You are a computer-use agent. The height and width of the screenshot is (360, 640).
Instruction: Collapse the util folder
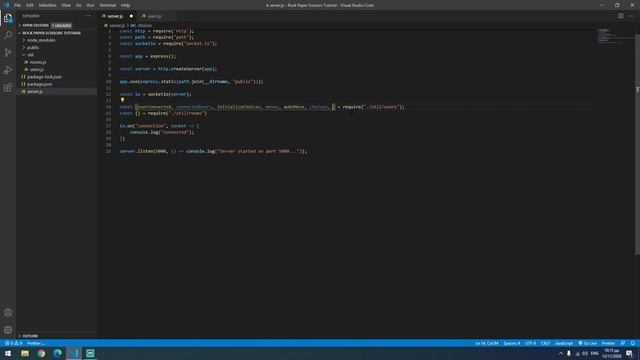pos(30,55)
